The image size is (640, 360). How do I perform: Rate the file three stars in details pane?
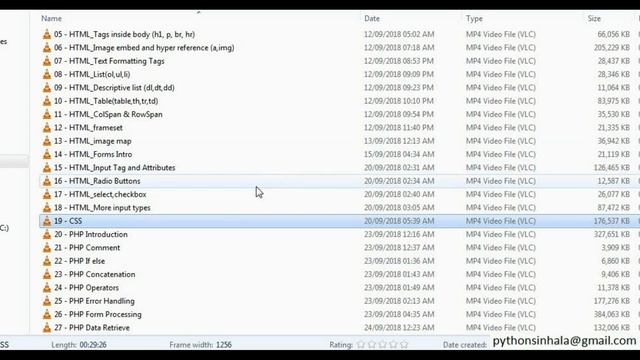click(382, 344)
